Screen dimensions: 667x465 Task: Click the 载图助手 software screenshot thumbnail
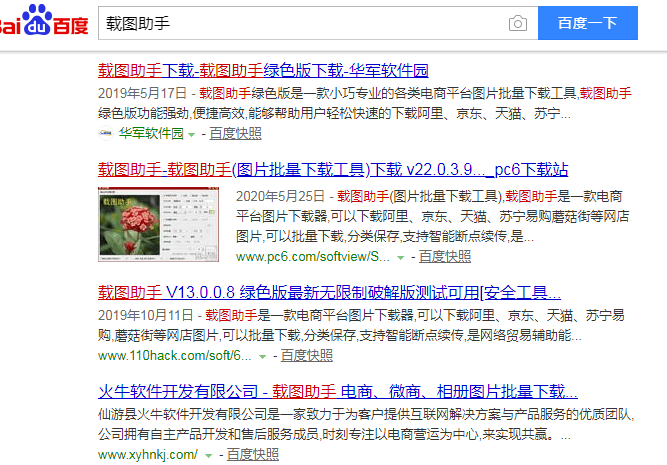coord(158,224)
